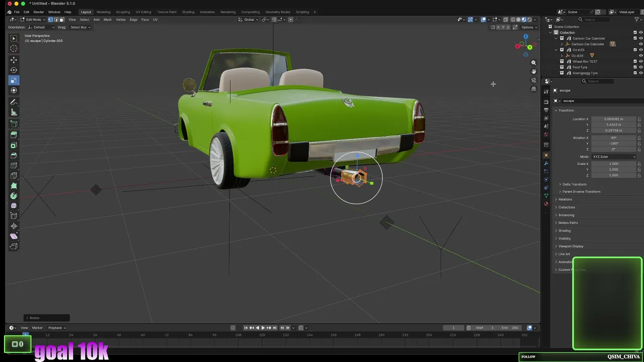Select the Scale tool in toolbar

(14, 80)
